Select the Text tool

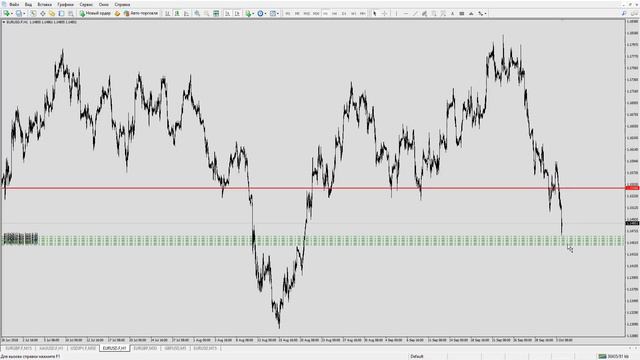tap(452, 13)
